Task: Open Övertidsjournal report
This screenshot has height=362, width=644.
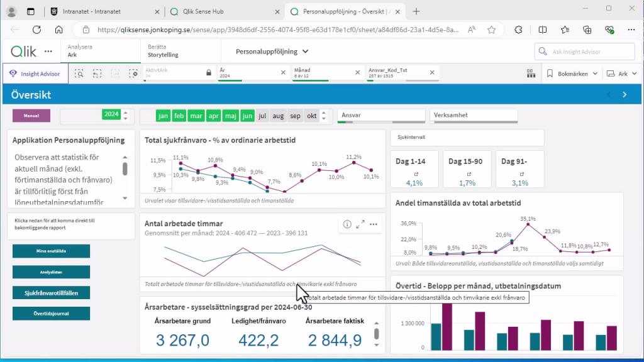Action: point(51,314)
